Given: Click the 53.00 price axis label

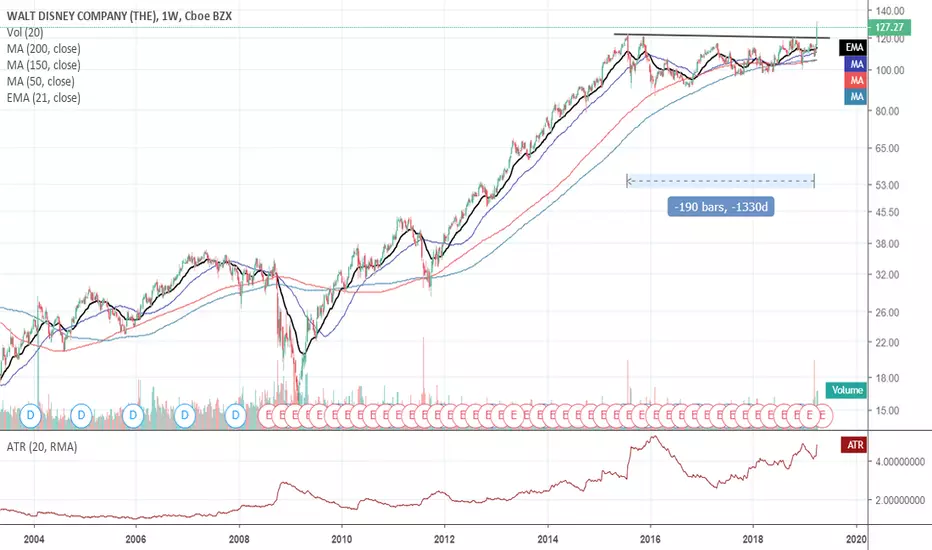Looking at the screenshot, I should click(886, 186).
